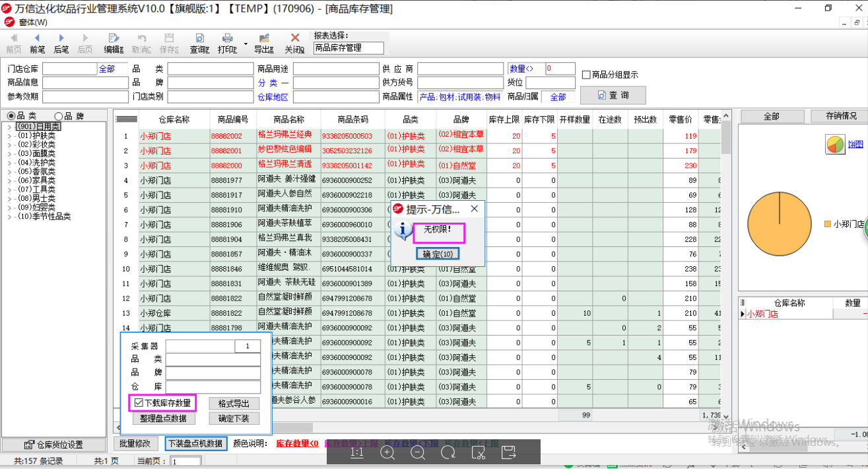Image resolution: width=868 pixels, height=469 pixels.
Task: Click the 批量修改 button
Action: point(137,443)
